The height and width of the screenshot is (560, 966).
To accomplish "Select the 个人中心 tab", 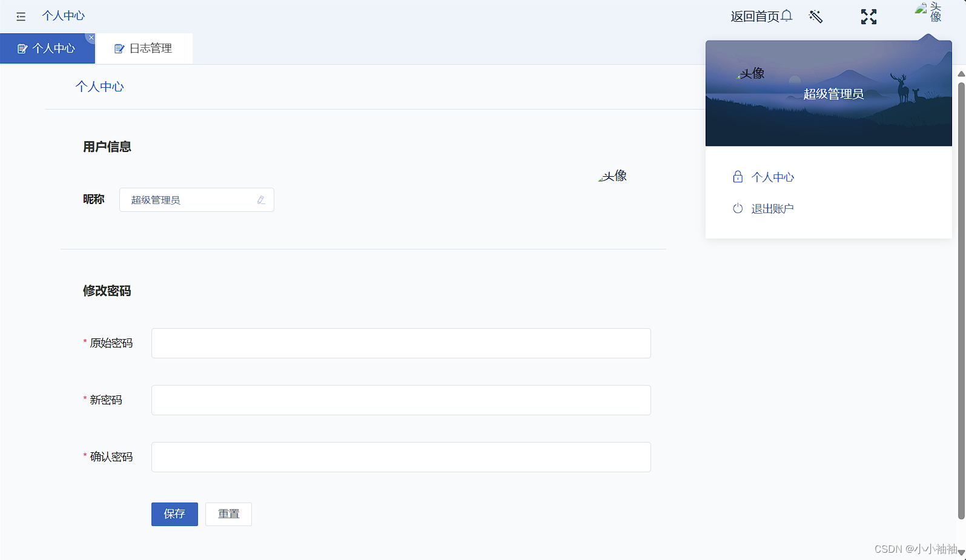I will coord(47,48).
